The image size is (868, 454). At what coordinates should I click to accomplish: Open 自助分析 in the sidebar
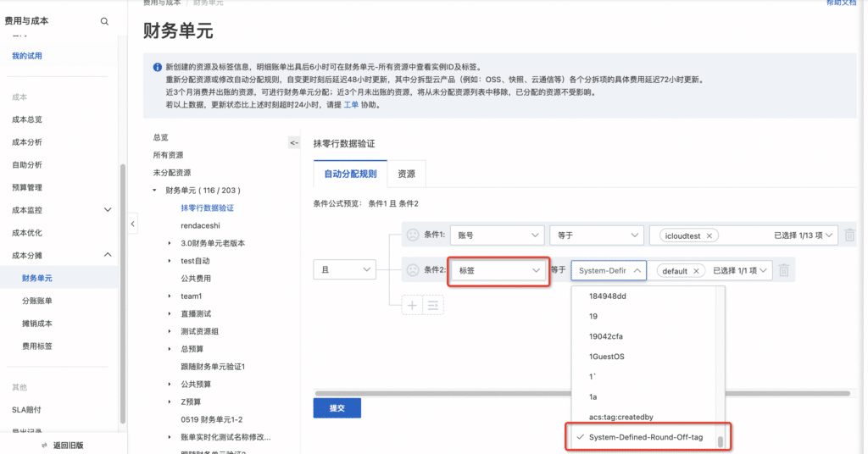tap(27, 165)
